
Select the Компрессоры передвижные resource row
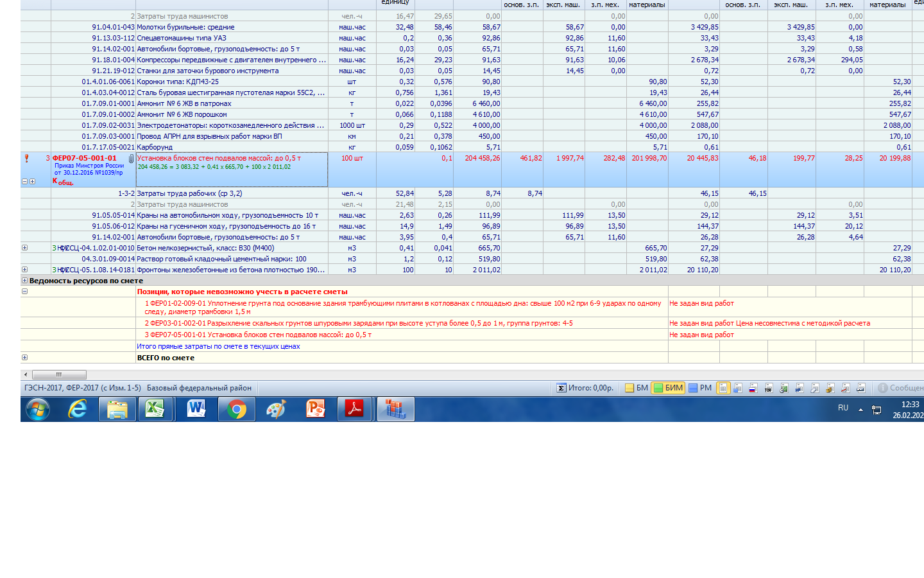(472, 60)
